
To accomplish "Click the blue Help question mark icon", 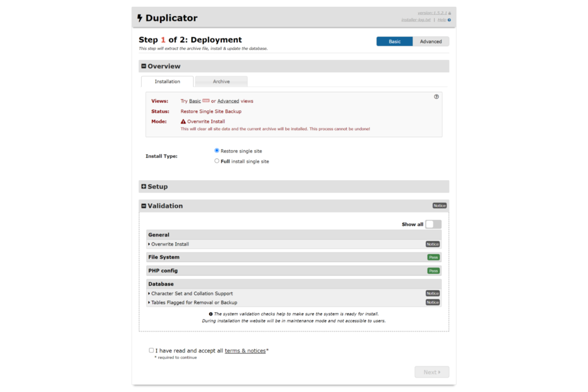I will pyautogui.click(x=449, y=20).
